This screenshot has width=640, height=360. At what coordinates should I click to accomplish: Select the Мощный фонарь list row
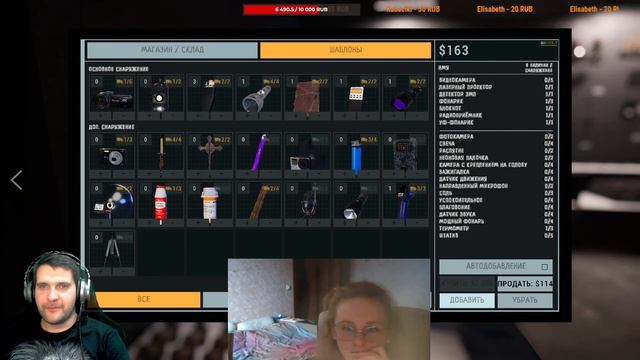[x=496, y=221]
